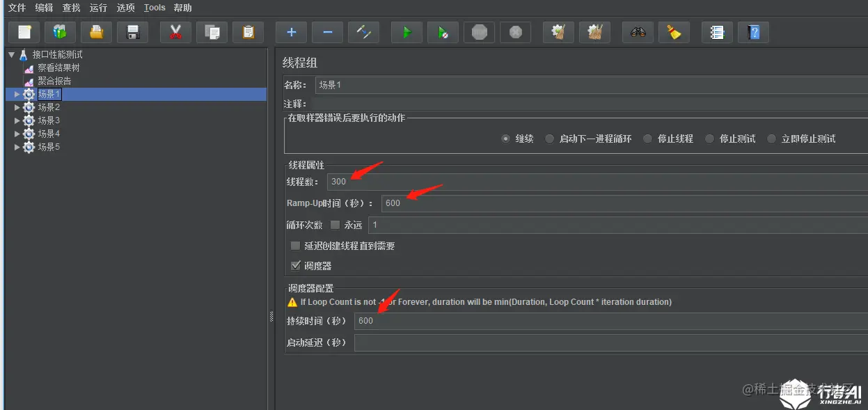Expand the 场景3 tree node arrow
The width and height of the screenshot is (868, 410).
point(17,120)
